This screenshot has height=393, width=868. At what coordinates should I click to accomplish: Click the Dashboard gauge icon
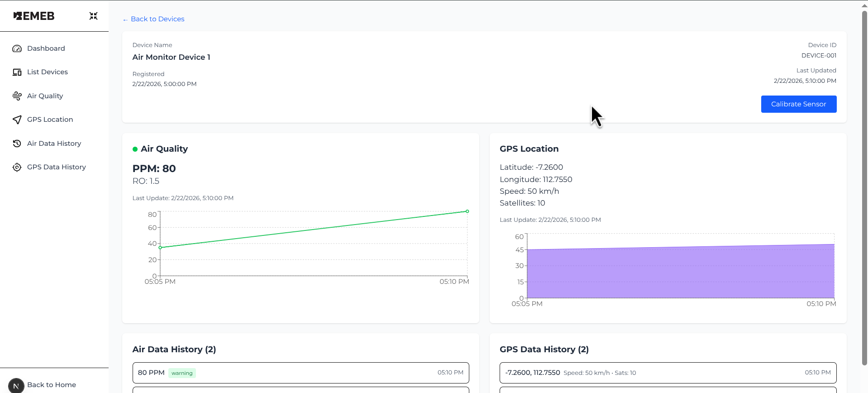click(17, 48)
